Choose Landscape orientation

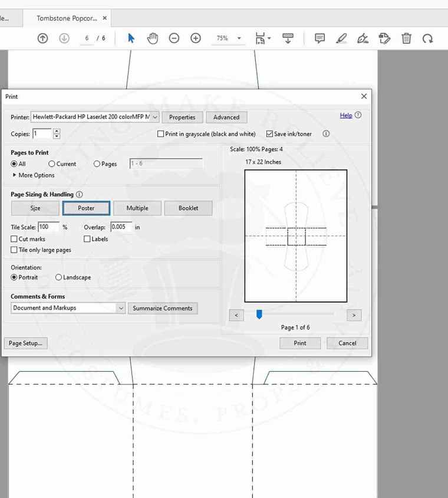58,277
